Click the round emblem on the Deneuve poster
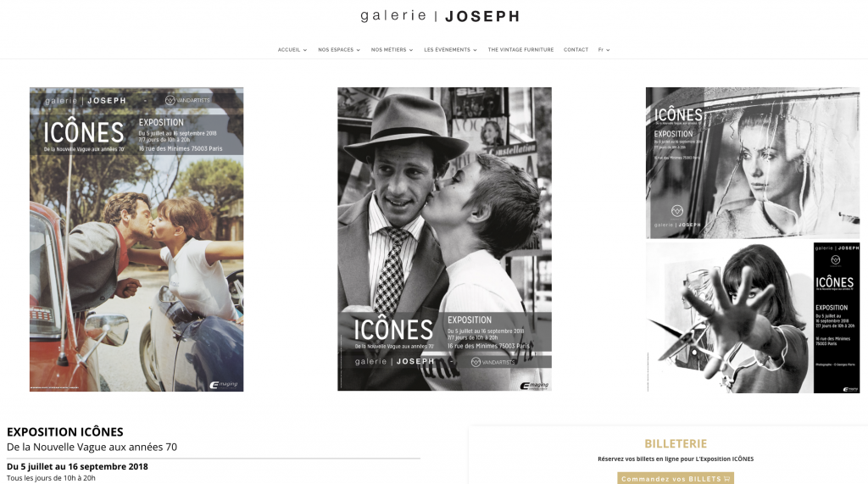This screenshot has width=868, height=484. [x=677, y=210]
